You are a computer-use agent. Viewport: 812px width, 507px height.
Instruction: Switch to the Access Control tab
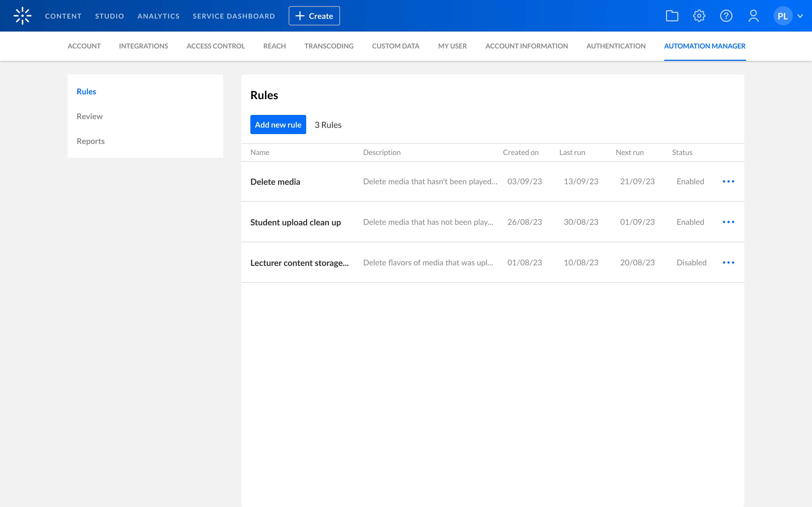click(x=215, y=46)
